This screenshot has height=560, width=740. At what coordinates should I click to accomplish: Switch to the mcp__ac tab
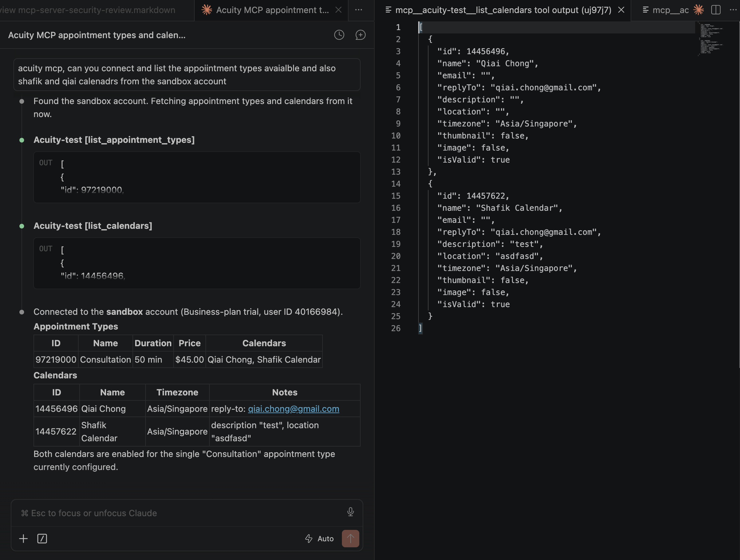(665, 10)
